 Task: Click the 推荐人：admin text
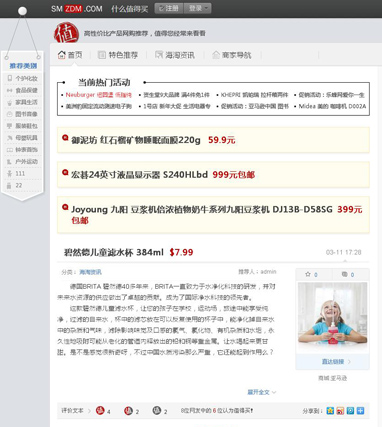pos(257,272)
